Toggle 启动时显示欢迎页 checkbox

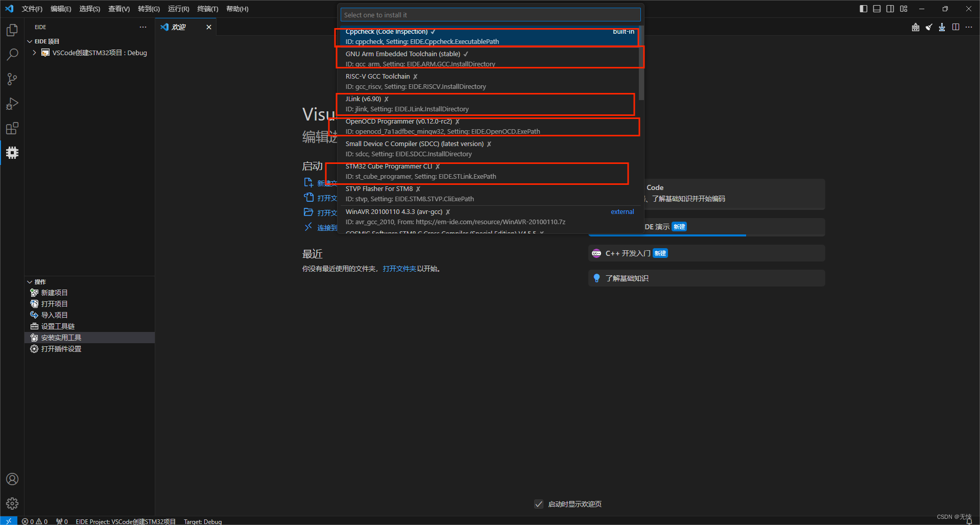click(539, 504)
